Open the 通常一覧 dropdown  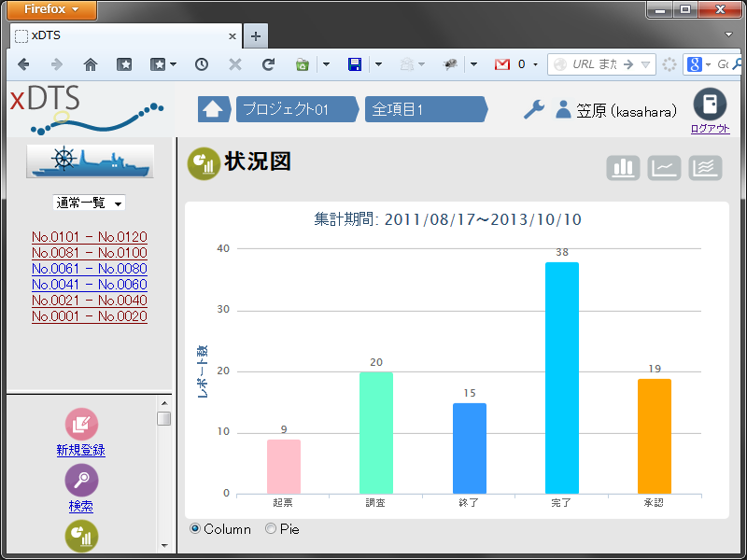pyautogui.click(x=89, y=203)
